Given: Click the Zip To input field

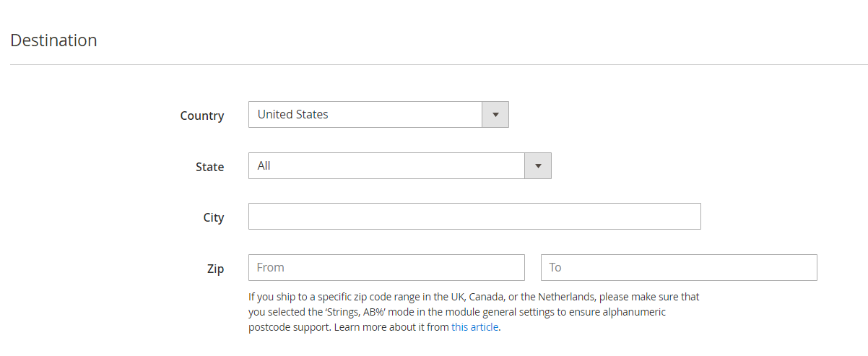Looking at the screenshot, I should coord(679,267).
